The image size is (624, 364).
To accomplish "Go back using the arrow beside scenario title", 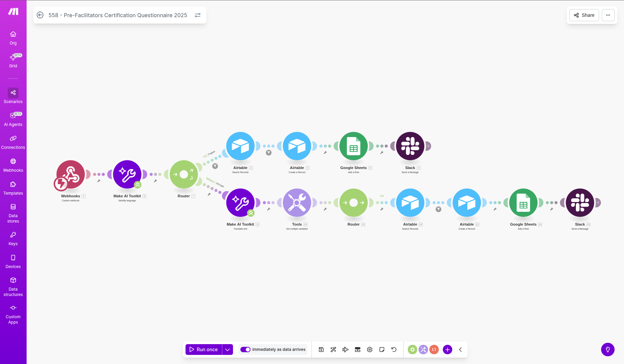I will coord(40,15).
